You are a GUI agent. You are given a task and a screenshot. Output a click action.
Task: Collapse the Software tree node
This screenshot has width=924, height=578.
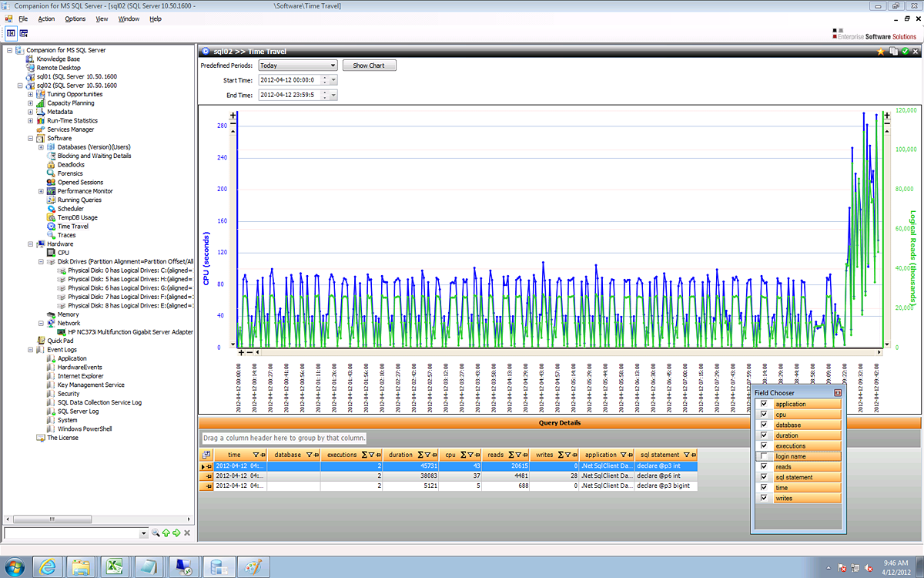click(30, 139)
